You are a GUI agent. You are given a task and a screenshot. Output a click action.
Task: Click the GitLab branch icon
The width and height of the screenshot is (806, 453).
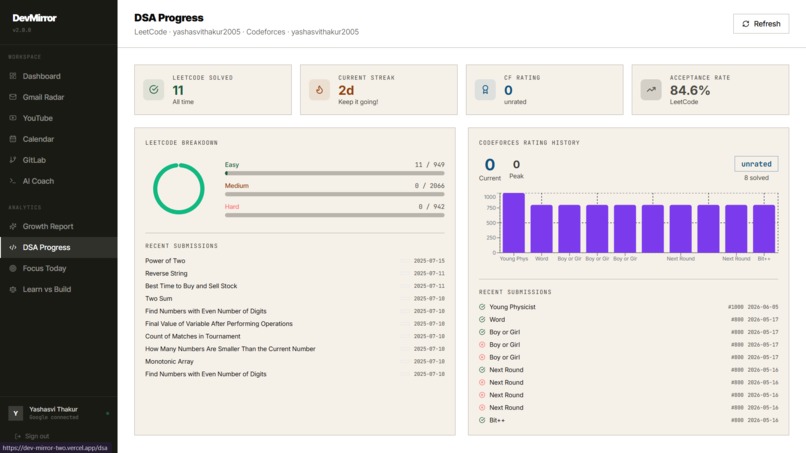tap(13, 160)
